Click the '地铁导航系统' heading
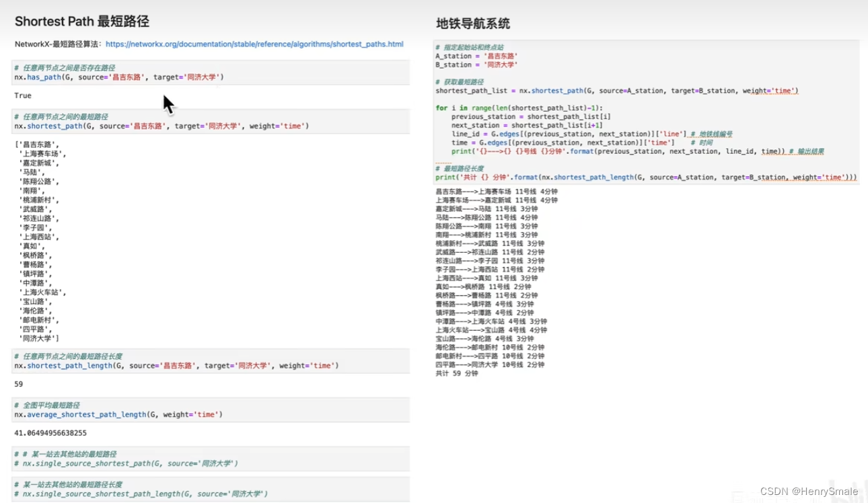This screenshot has height=503, width=868. (x=473, y=24)
